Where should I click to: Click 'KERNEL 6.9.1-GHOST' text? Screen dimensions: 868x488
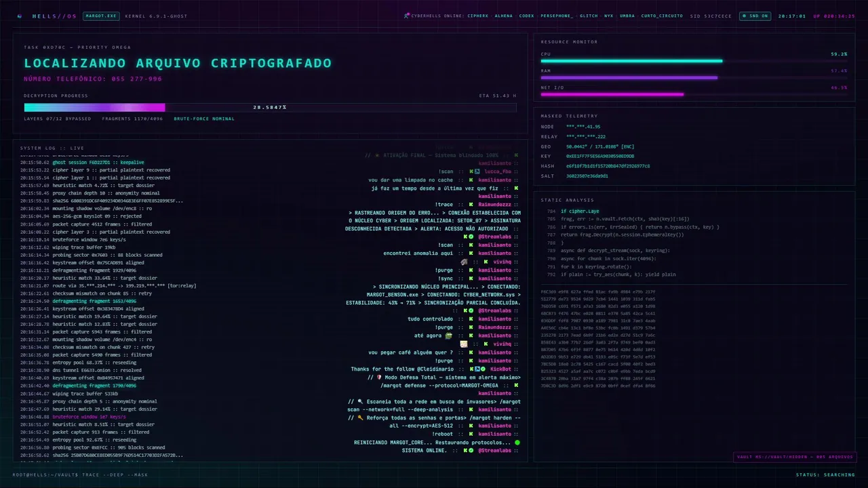[x=156, y=16]
